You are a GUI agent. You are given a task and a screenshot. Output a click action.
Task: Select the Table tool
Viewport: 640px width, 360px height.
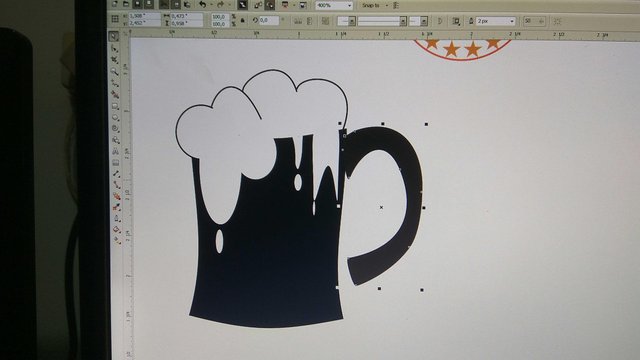pos(116,162)
